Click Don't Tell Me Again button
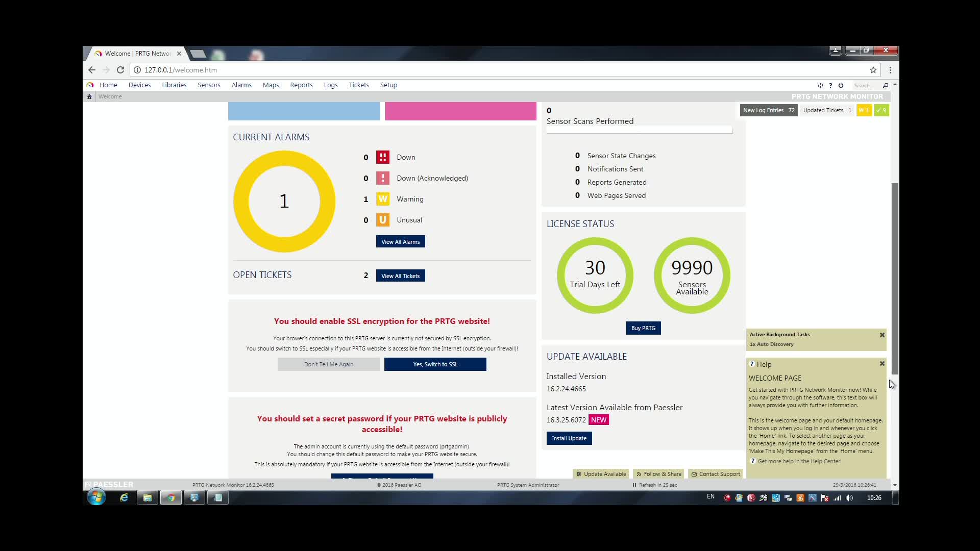 click(328, 364)
